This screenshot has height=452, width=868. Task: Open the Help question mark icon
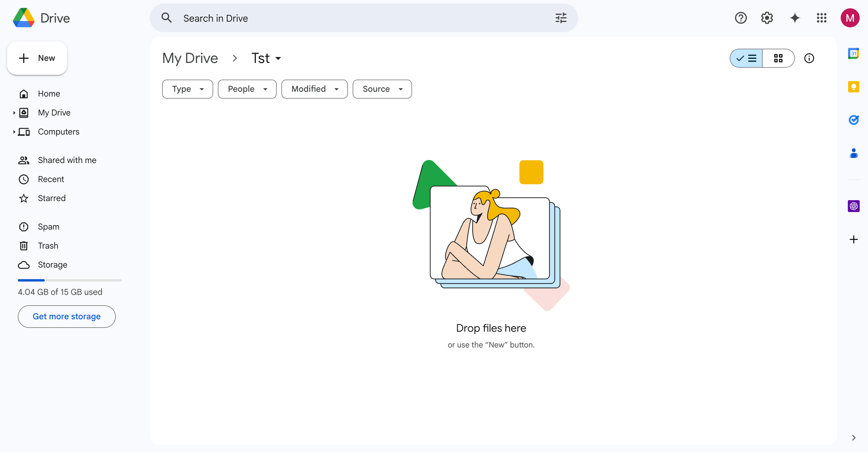tap(741, 18)
